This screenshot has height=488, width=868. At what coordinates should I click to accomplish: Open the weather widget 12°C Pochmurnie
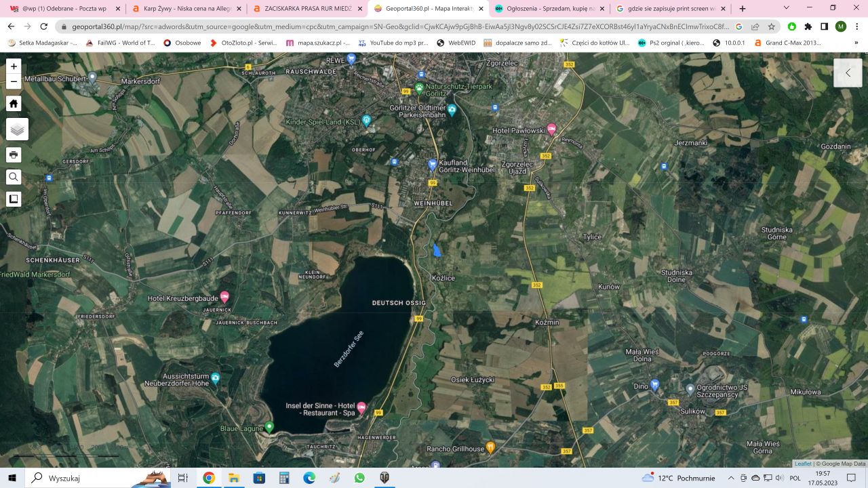(678, 478)
